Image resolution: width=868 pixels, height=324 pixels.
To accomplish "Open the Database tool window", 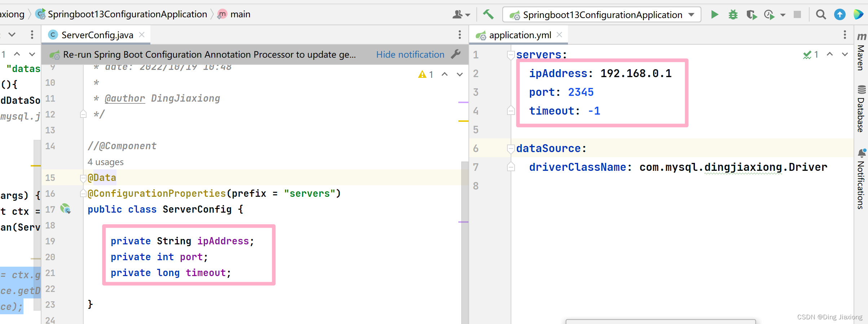I will point(861,109).
